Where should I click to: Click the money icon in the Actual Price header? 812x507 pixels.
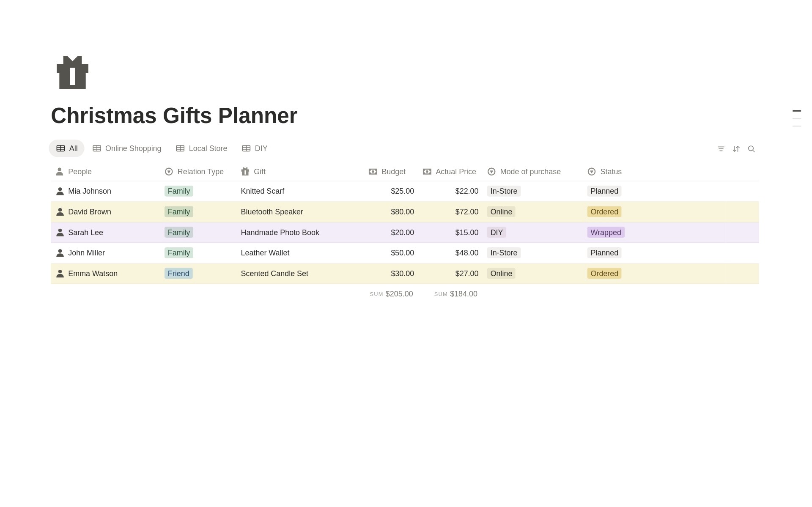tap(427, 172)
